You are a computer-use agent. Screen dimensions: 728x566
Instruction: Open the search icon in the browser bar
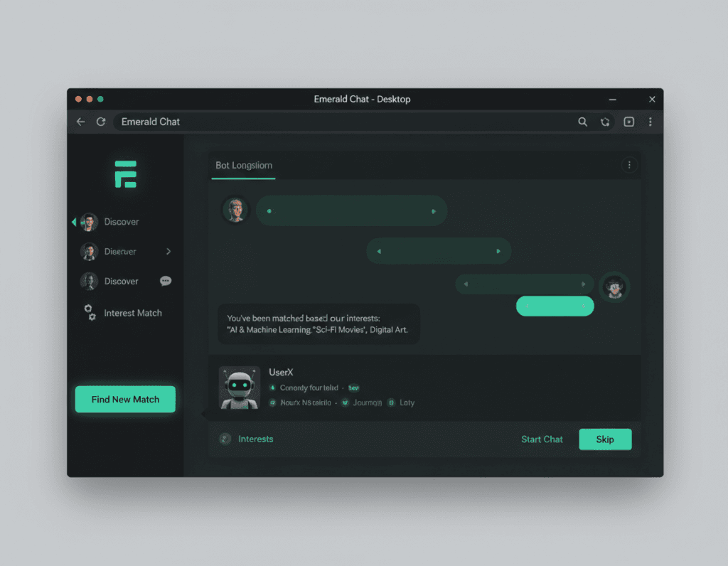[x=583, y=122]
